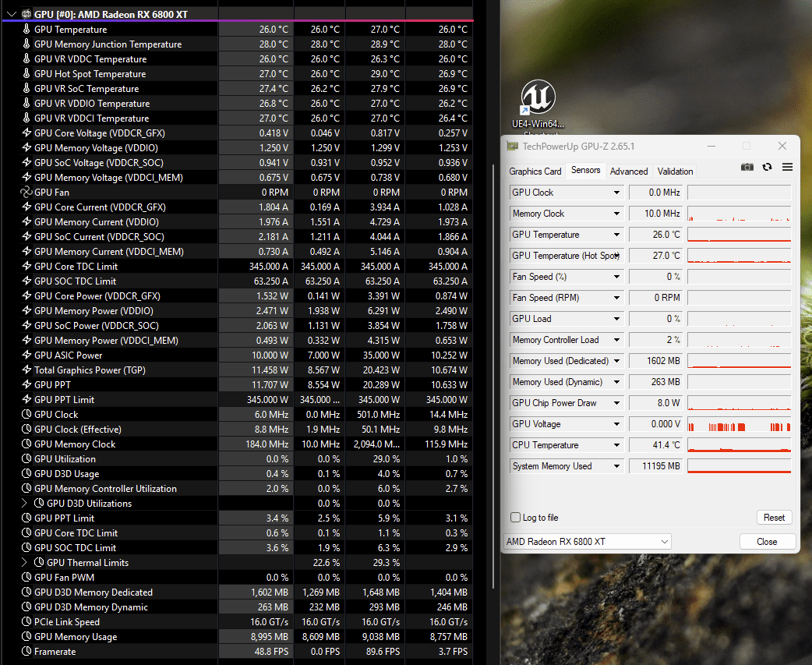812x665 pixels.
Task: Select GPU VR VDDCI Temperature row
Action: point(237,118)
